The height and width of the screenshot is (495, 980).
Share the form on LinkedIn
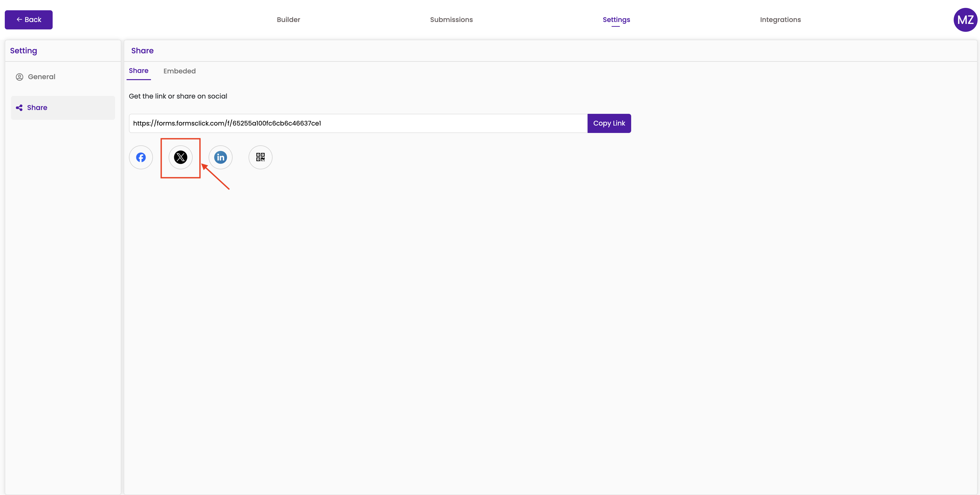pyautogui.click(x=221, y=157)
